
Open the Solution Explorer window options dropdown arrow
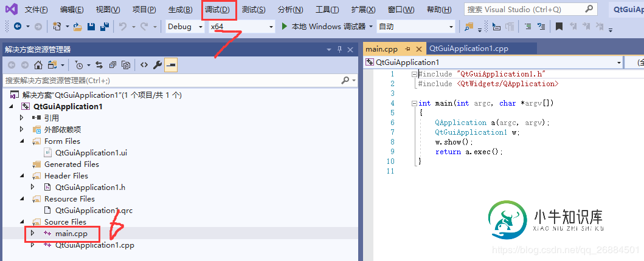[329, 50]
